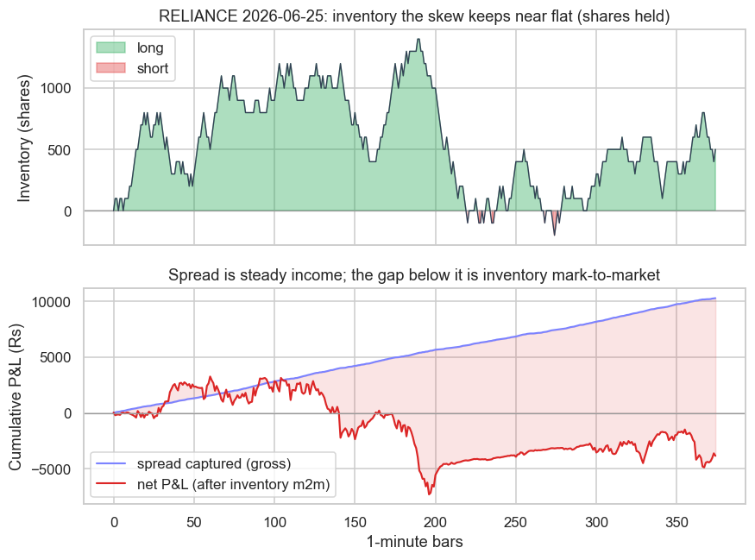Click the x-axis tick labeled 350
The width and height of the screenshot is (755, 560).
pyautogui.click(x=676, y=522)
